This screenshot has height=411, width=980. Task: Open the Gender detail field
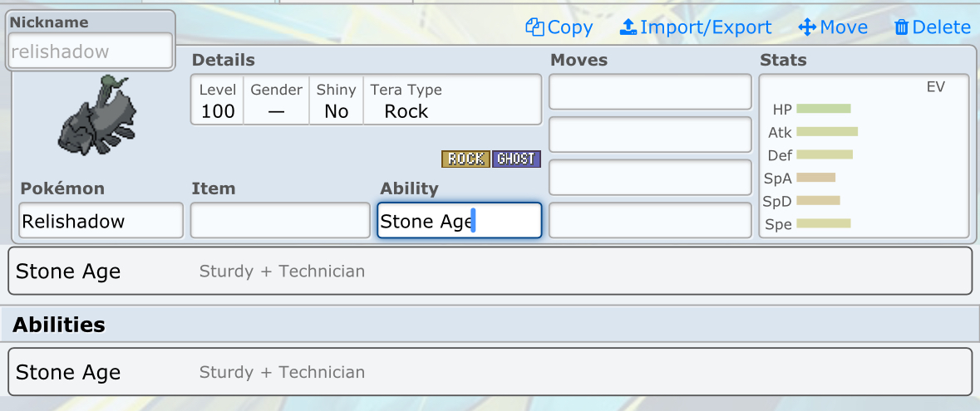coord(276,101)
